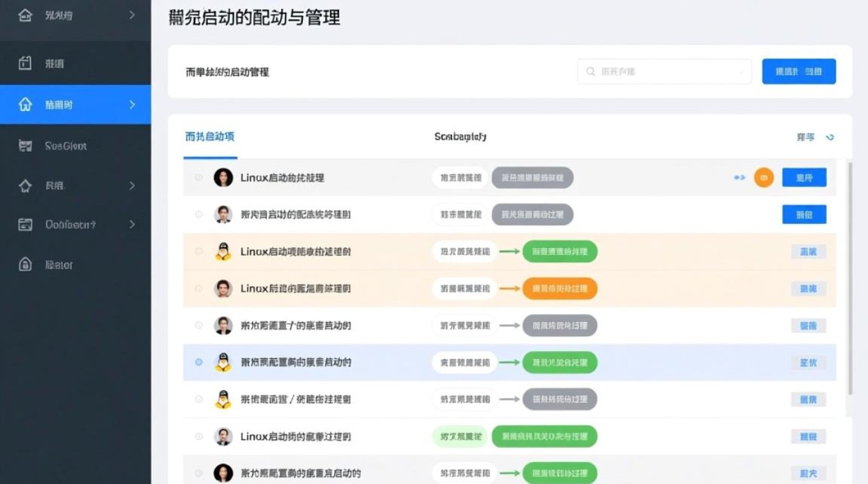Select the Scabaptely tab header
The width and height of the screenshot is (868, 484).
[460, 137]
